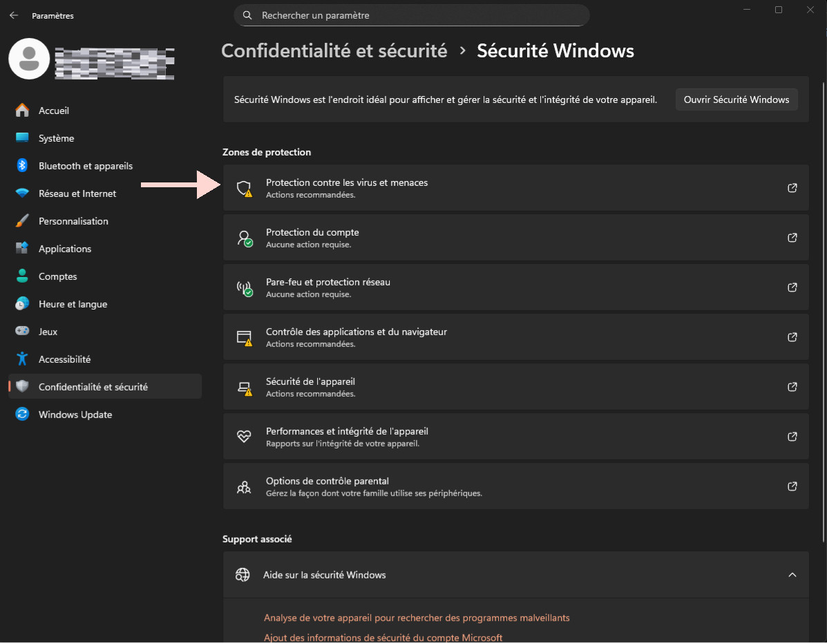
Task: Click the Bluetooth icon in sidebar
Action: (x=22, y=166)
